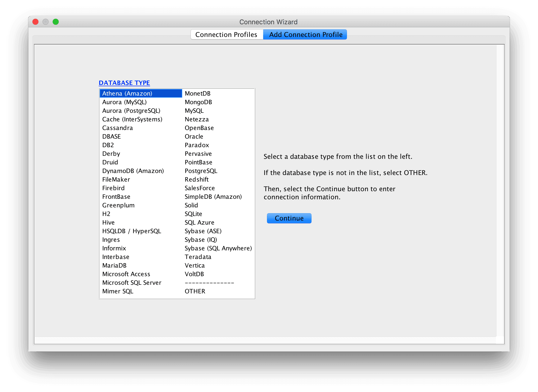Pick Firebird from the list
The height and width of the screenshot is (392, 538).
(x=141, y=188)
